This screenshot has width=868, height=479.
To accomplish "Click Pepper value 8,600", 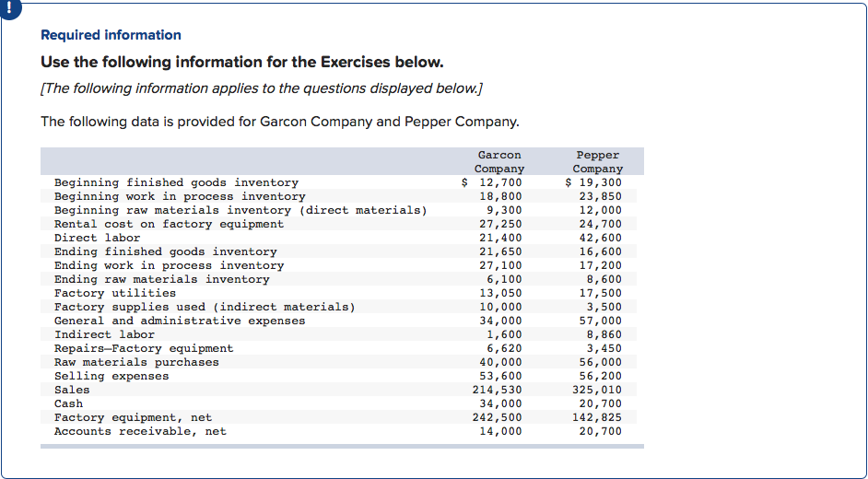I will (604, 279).
